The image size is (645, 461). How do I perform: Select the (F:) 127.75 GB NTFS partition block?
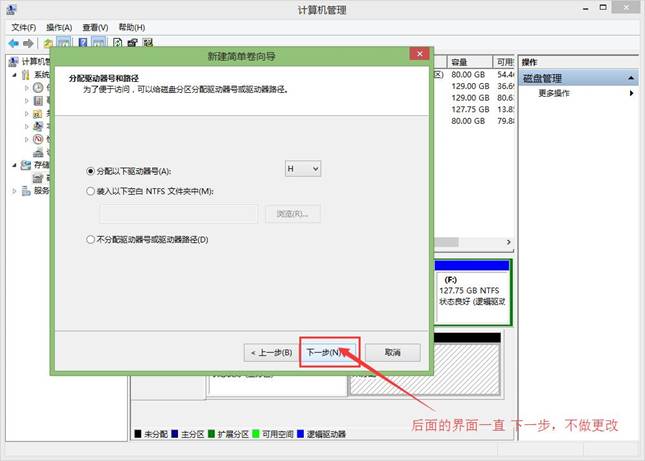(x=472, y=293)
